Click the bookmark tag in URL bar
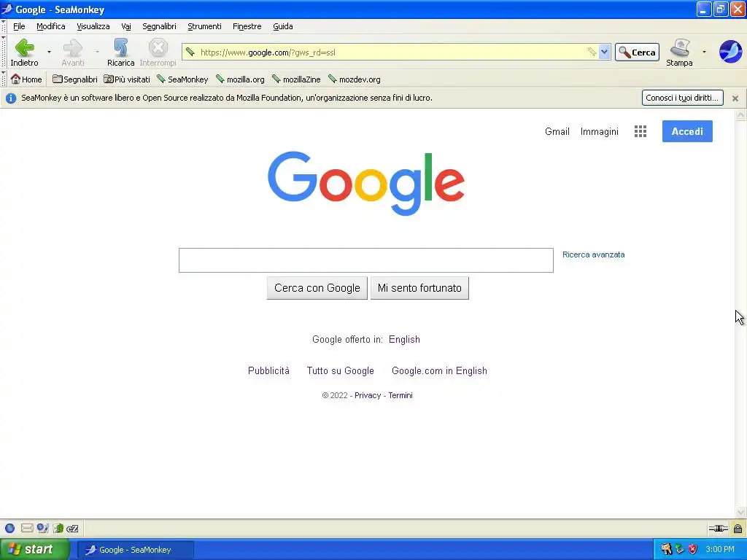The width and height of the screenshot is (747, 560). 592,52
